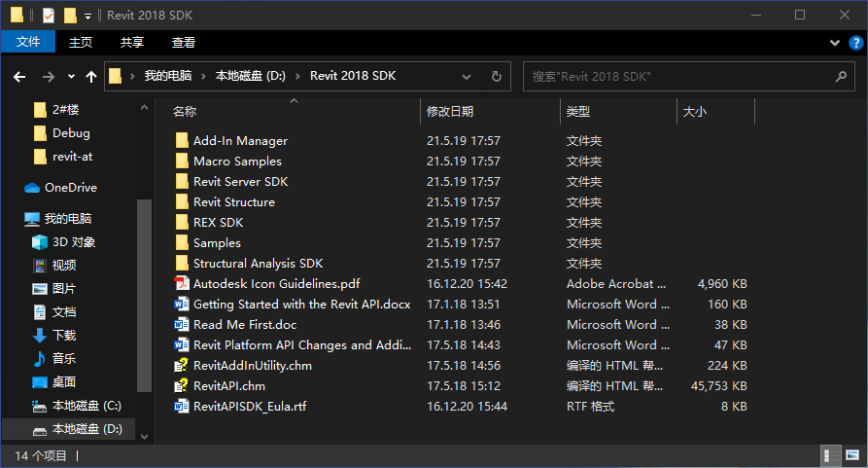The width and height of the screenshot is (868, 468).
Task: Select 我的电脑 in the navigation pane
Action: (68, 219)
